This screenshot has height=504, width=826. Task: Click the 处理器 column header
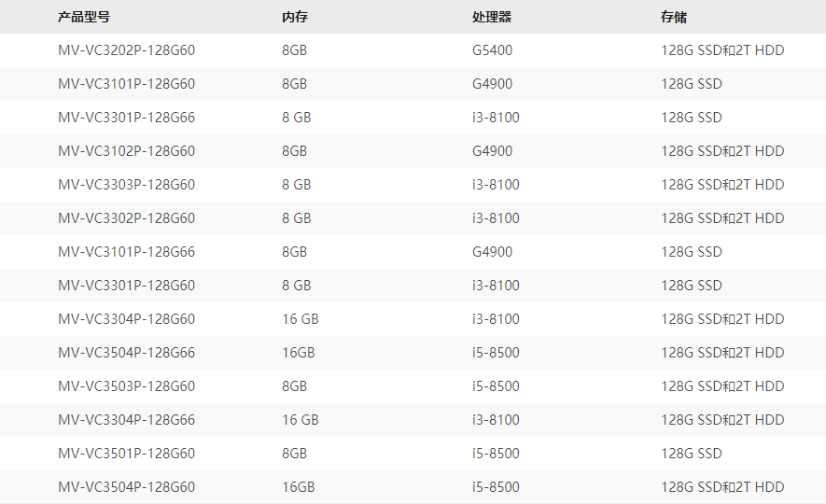(x=492, y=17)
